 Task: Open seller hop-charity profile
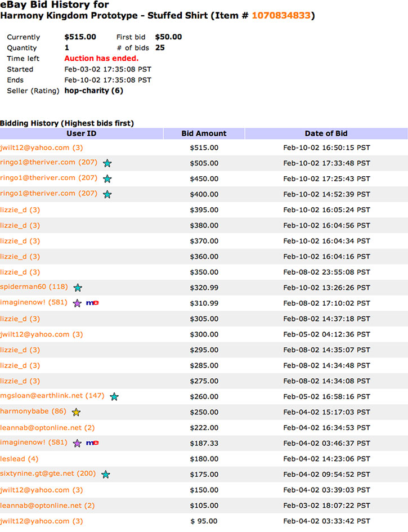pos(87,91)
